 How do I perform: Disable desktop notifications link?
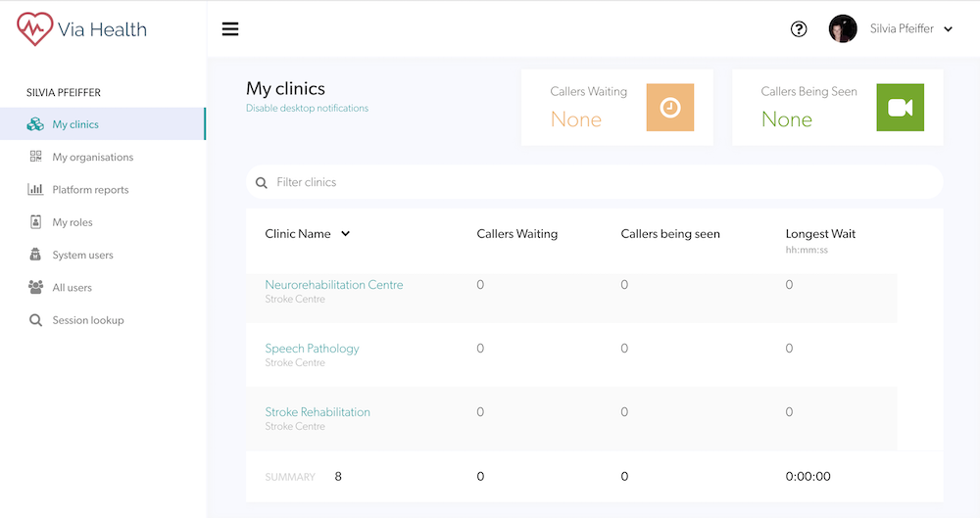click(x=307, y=108)
